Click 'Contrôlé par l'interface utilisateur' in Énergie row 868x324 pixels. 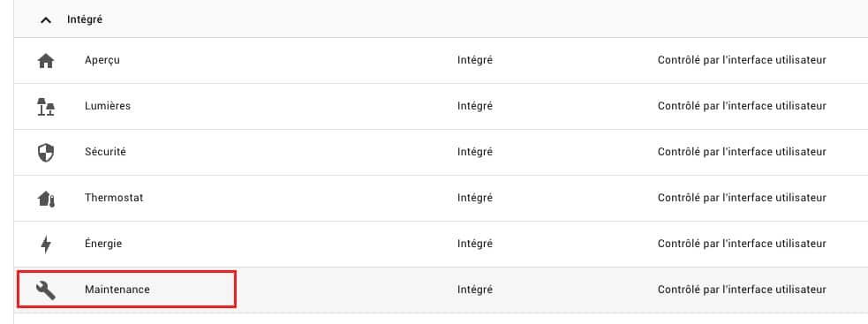[x=742, y=243]
